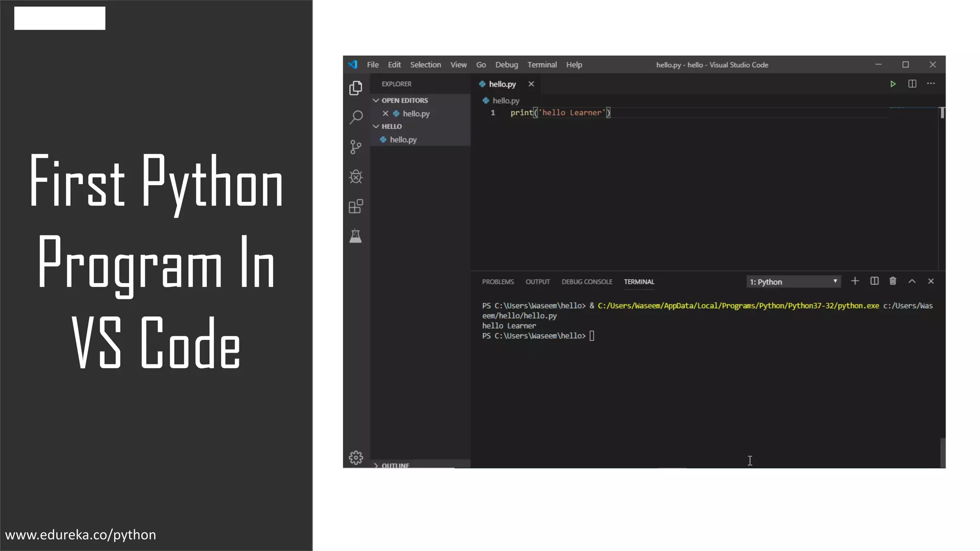Collapse the OPEN EDITORS section
Viewport: 980px width, 551px height.
point(376,100)
